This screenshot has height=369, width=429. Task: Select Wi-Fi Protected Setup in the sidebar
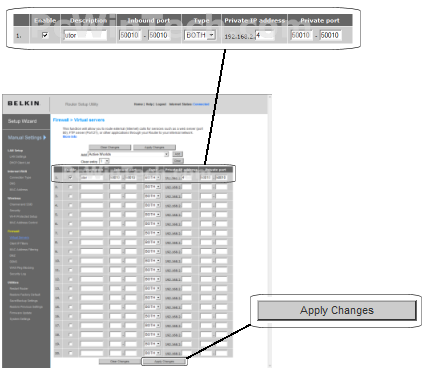tap(23, 216)
